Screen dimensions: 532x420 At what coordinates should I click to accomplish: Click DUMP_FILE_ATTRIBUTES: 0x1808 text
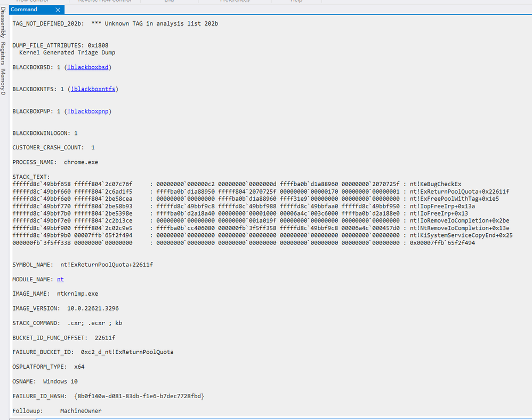(60, 45)
